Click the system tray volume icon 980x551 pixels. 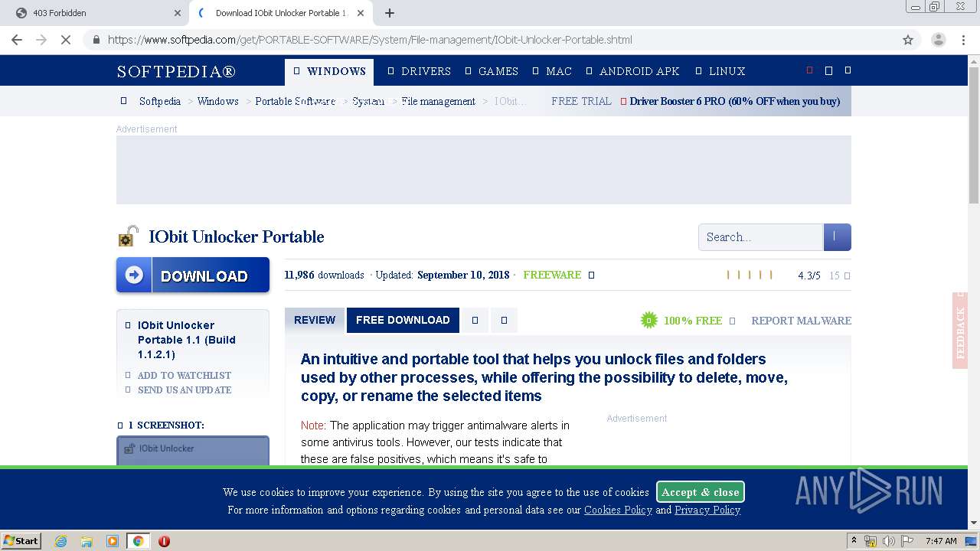coord(888,541)
